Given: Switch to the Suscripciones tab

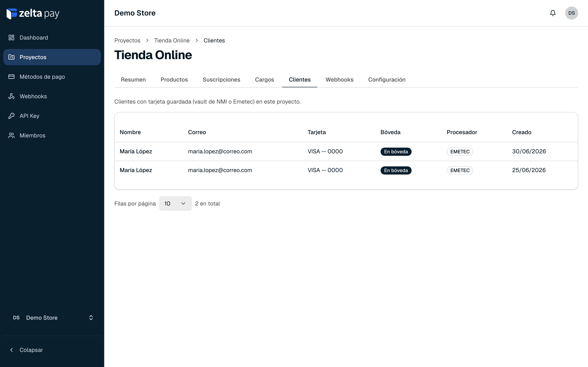Looking at the screenshot, I should coord(221,80).
